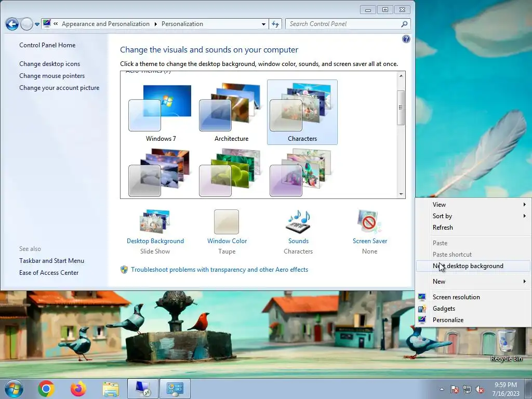Viewport: 532px width, 399px height.
Task: Open Help with the question mark icon
Action: coord(406,39)
